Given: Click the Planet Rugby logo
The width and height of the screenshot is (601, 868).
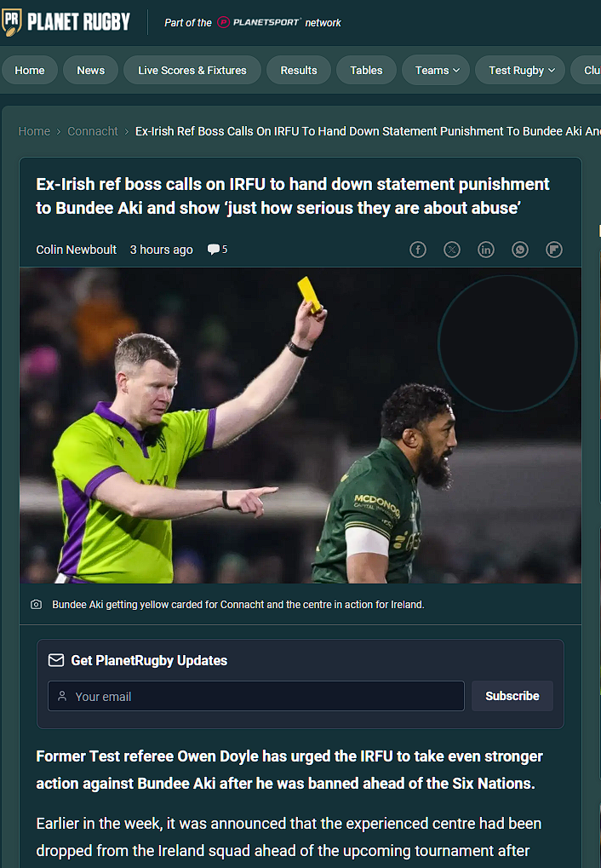Looking at the screenshot, I should coord(66,22).
